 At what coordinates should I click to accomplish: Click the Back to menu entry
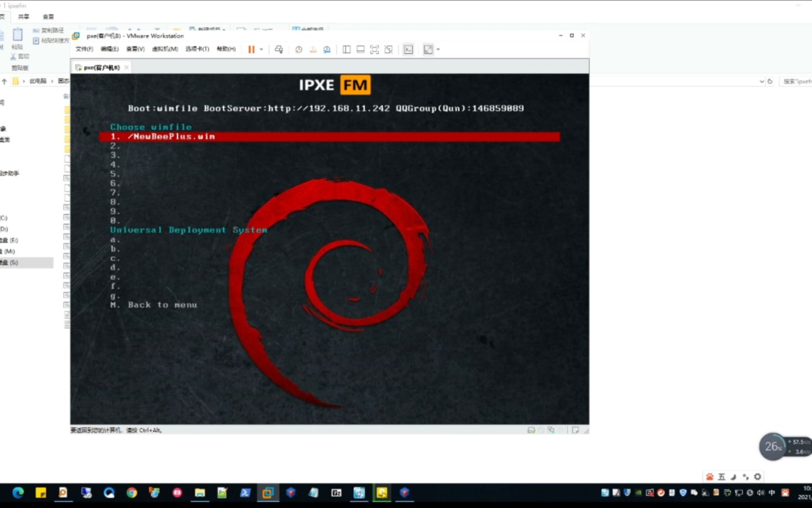tap(154, 305)
